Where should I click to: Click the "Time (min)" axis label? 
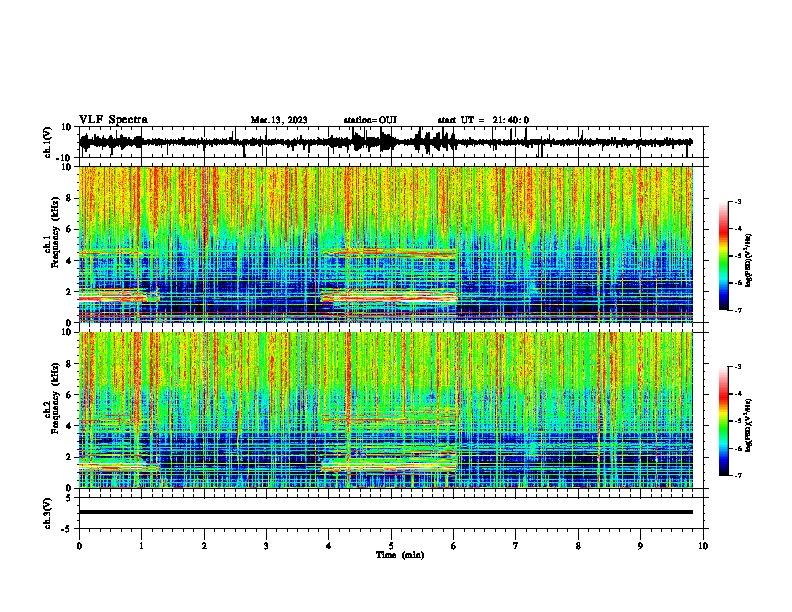coord(400,555)
